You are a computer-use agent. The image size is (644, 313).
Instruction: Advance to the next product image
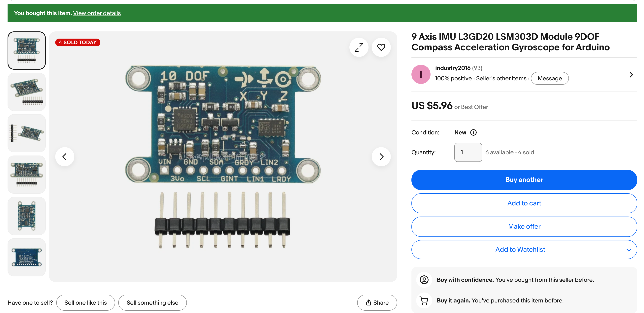coord(381,157)
